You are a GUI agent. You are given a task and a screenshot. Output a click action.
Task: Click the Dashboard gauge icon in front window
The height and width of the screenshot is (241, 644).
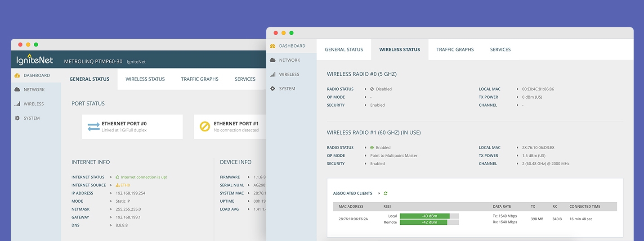coord(273,46)
